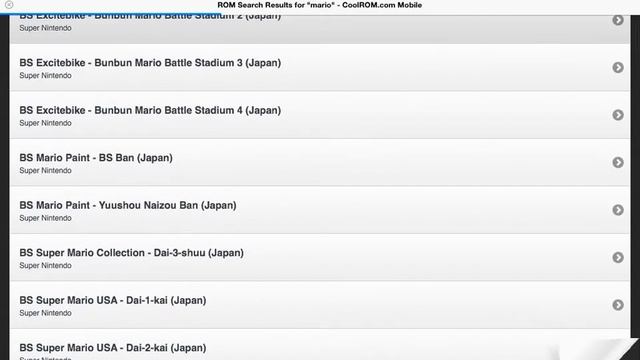Open highlighted Bunbun Mario Battle Stadium 2 result

tap(320, 29)
